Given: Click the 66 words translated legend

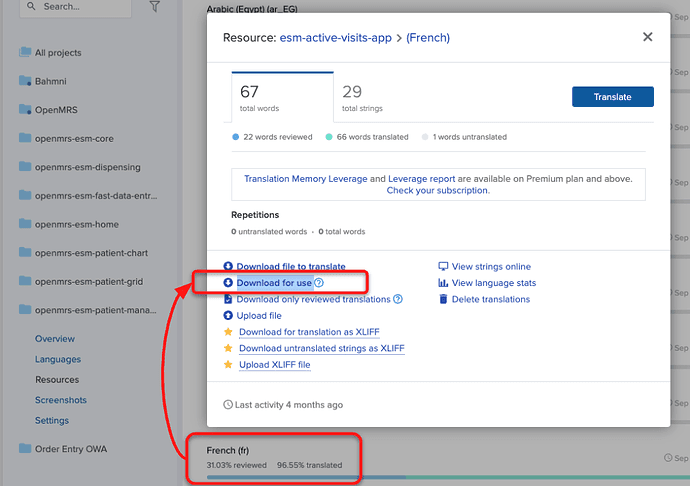Looking at the screenshot, I should click(x=367, y=137).
